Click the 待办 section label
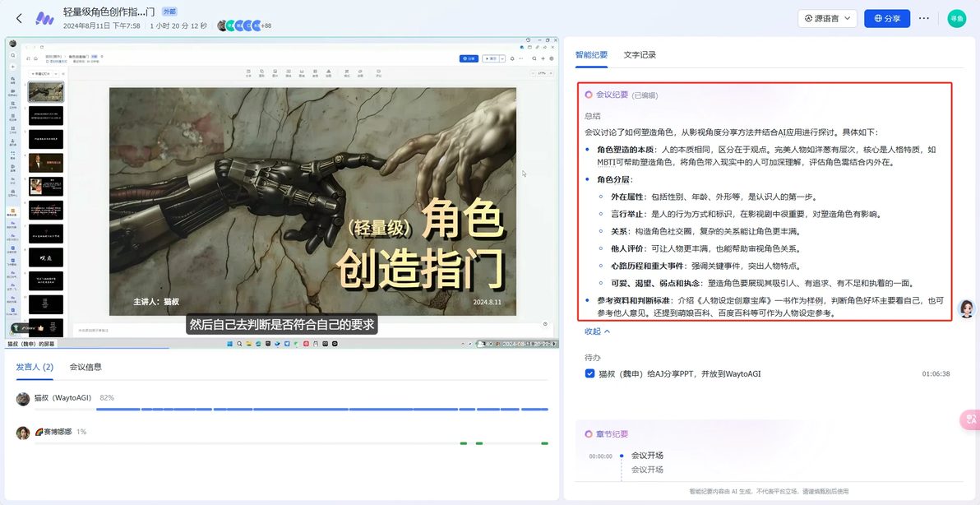The width and height of the screenshot is (980, 505). (x=593, y=356)
